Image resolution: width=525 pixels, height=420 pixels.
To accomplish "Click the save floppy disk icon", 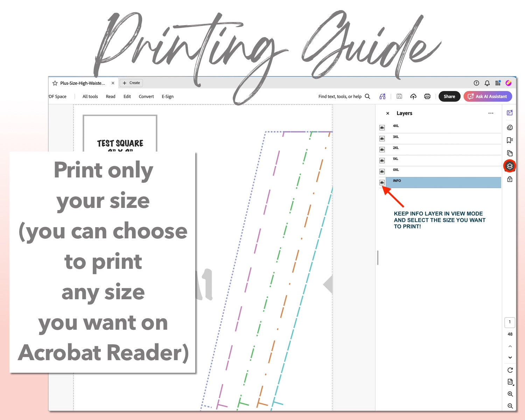I will (399, 96).
